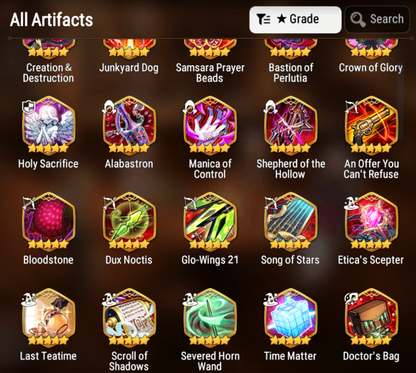The height and width of the screenshot is (373, 416).
Task: View the Dux Noctis artifact
Action: 129,222
